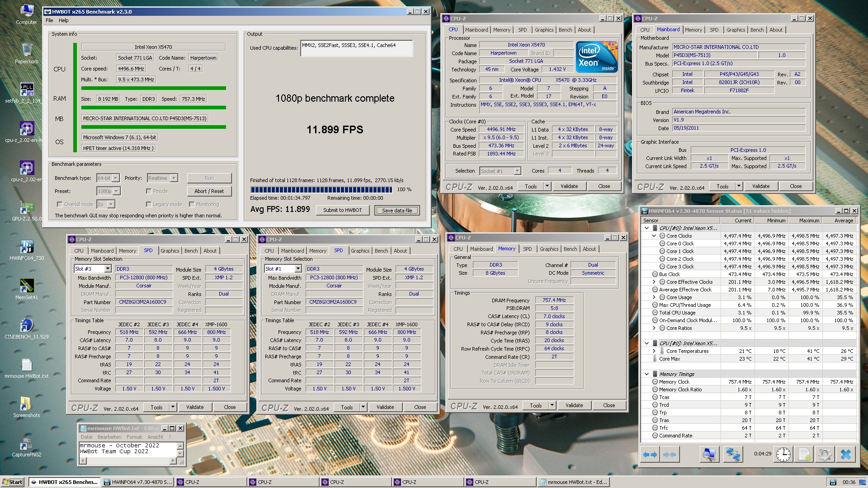The height and width of the screenshot is (488, 868).
Task: Click system tray icon beside clock
Action: (832, 482)
